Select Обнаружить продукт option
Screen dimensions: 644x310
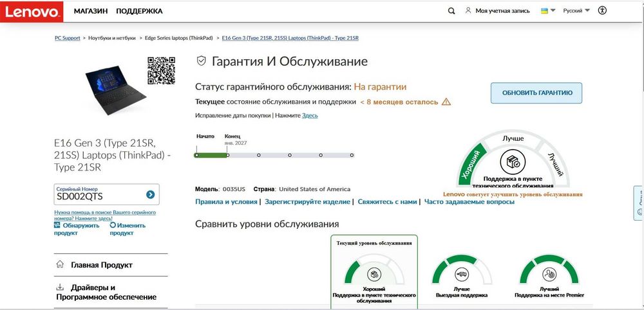click(77, 229)
